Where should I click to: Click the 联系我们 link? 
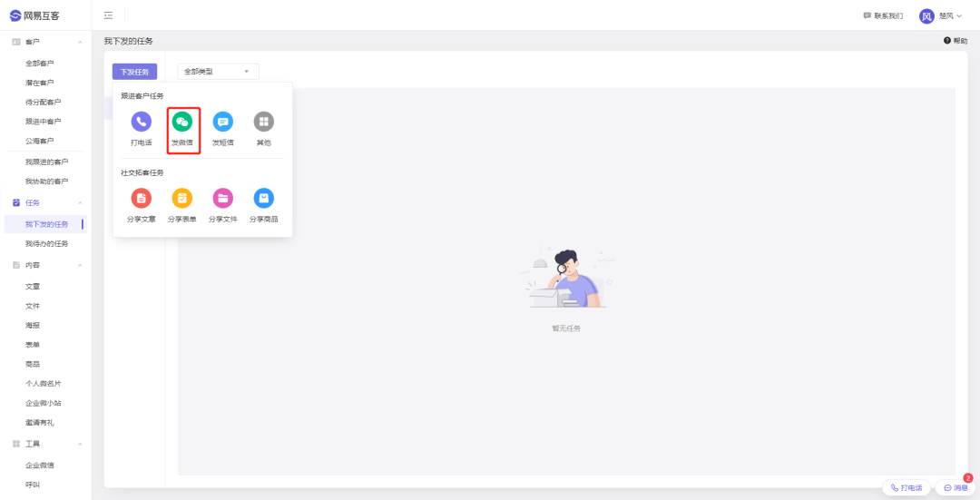883,15
